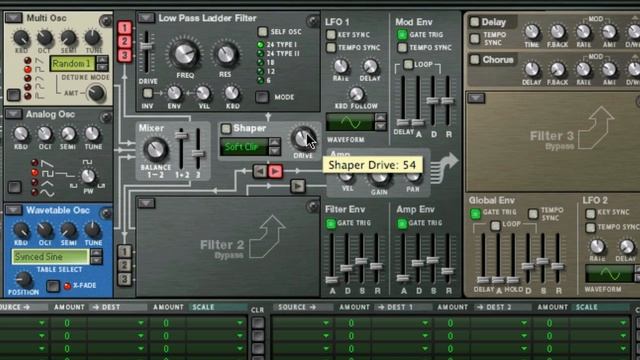Step the Shaper mode up from Soft Clip
The width and height of the screenshot is (640, 360).
[x=275, y=142]
